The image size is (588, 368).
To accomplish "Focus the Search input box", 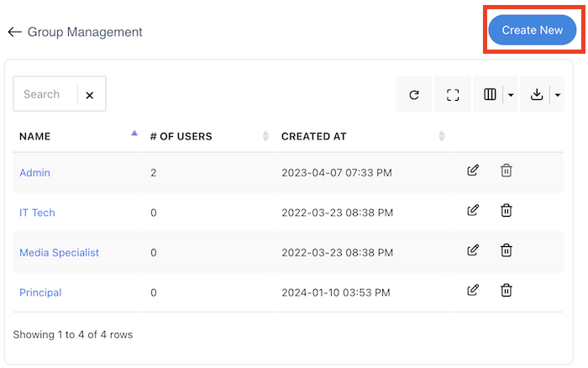I will pyautogui.click(x=45, y=94).
